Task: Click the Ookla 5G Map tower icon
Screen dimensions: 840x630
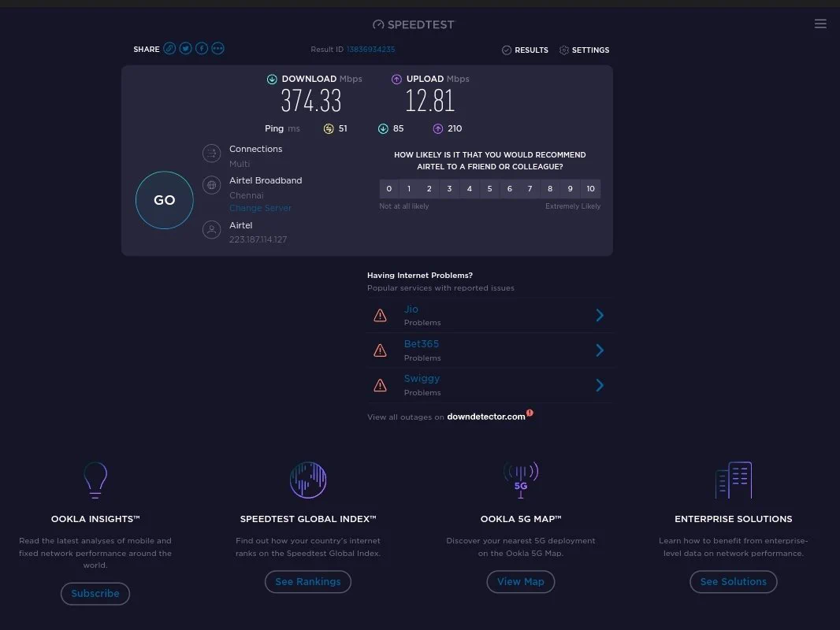Action: pyautogui.click(x=521, y=480)
